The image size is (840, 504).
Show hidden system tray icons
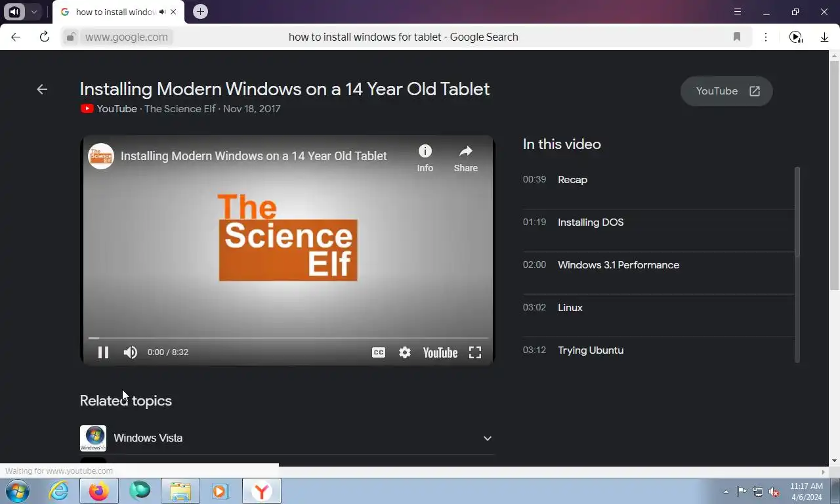tap(726, 492)
